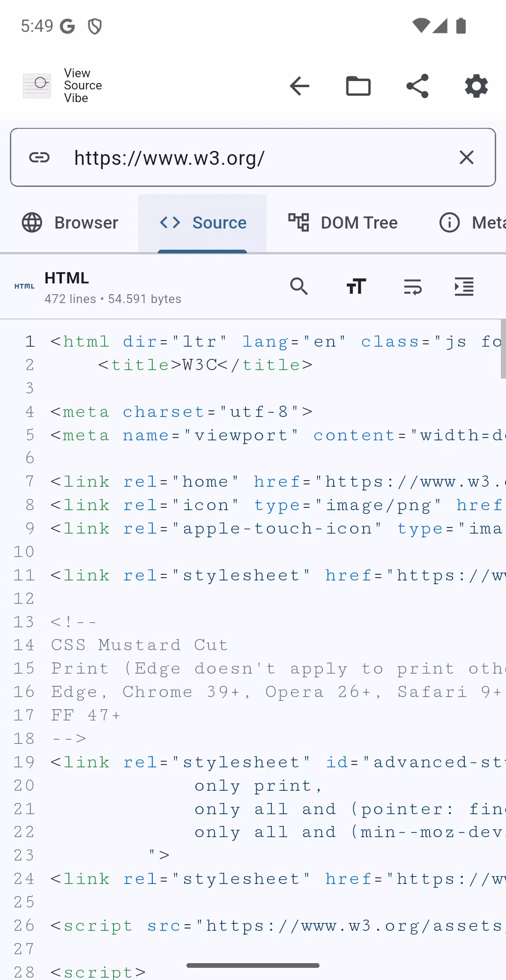Tap 'only print,' on line 20
Image resolution: width=506 pixels, height=980 pixels.
[259, 786]
